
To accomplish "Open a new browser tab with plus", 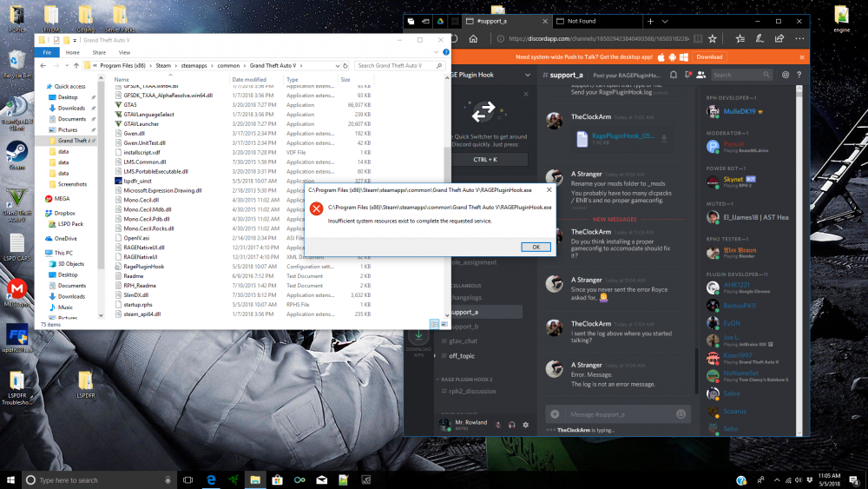I will pos(650,21).
